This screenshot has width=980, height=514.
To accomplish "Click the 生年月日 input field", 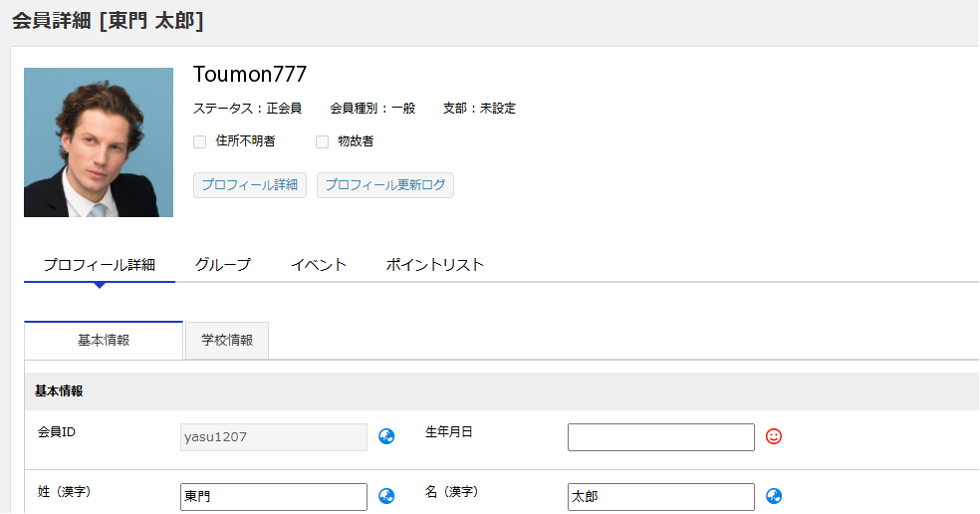I will tap(660, 437).
